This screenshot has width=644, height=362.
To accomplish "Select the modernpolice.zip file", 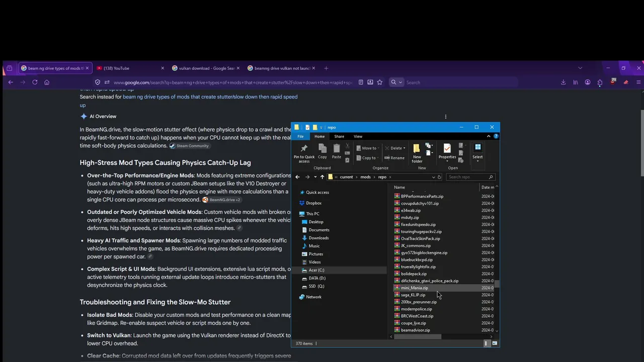I will (417, 309).
